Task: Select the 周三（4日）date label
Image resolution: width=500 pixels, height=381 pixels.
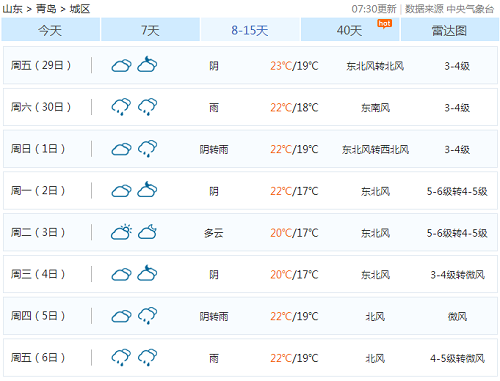Action: pyautogui.click(x=38, y=274)
